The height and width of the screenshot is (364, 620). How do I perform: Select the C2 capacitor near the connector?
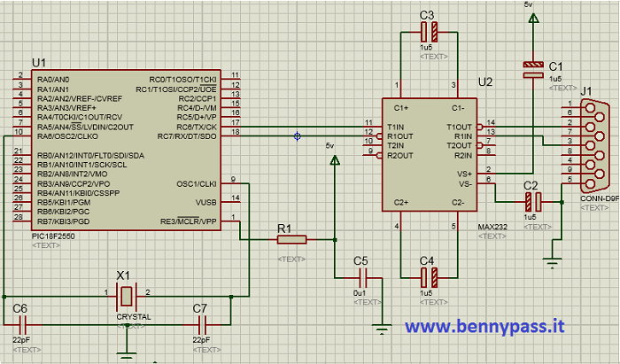click(x=531, y=201)
